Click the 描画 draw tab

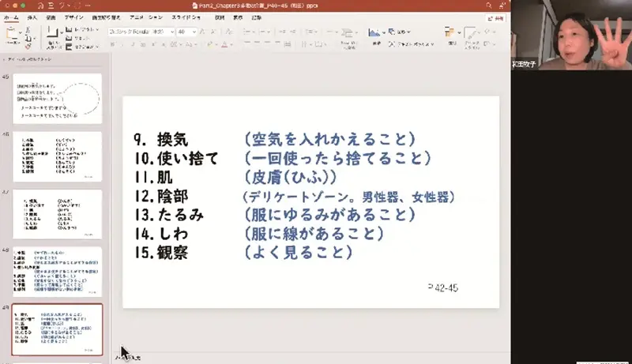click(x=51, y=17)
